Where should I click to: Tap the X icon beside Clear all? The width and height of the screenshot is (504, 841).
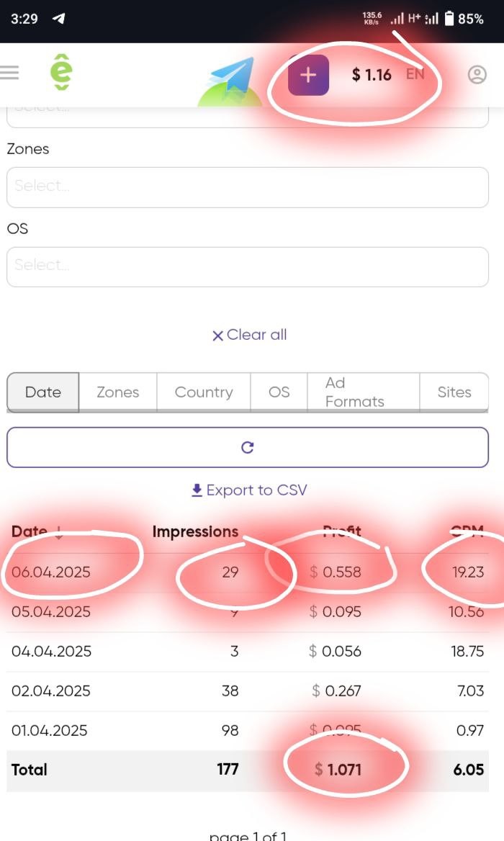(217, 336)
